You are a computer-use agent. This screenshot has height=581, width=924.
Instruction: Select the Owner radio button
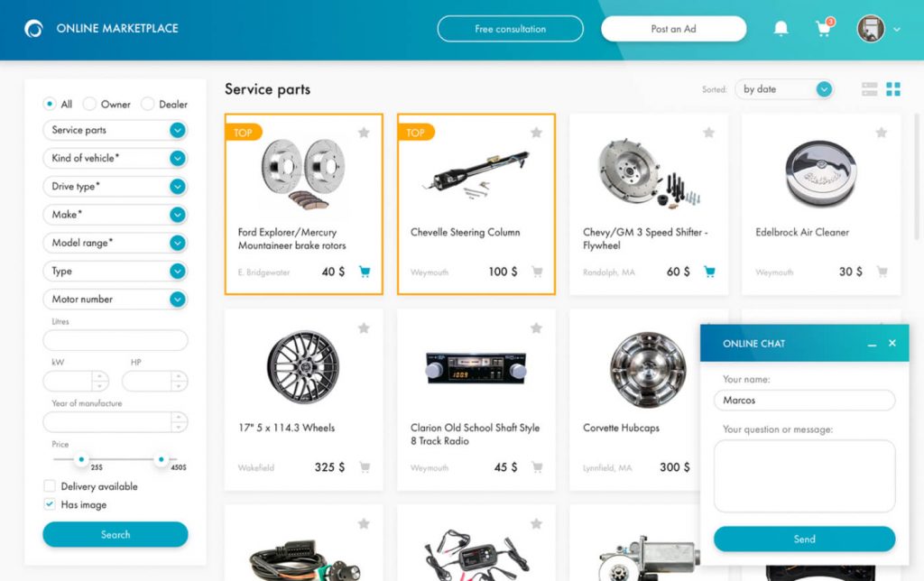pos(89,104)
